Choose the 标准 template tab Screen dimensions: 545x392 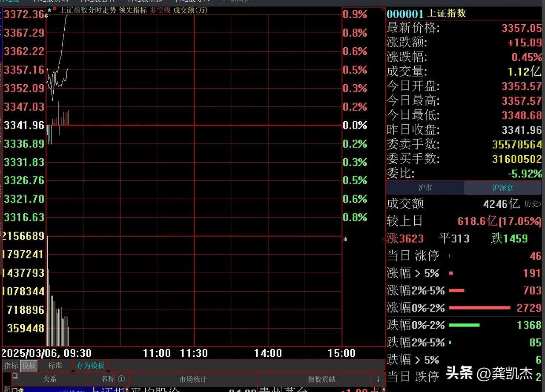pos(55,365)
